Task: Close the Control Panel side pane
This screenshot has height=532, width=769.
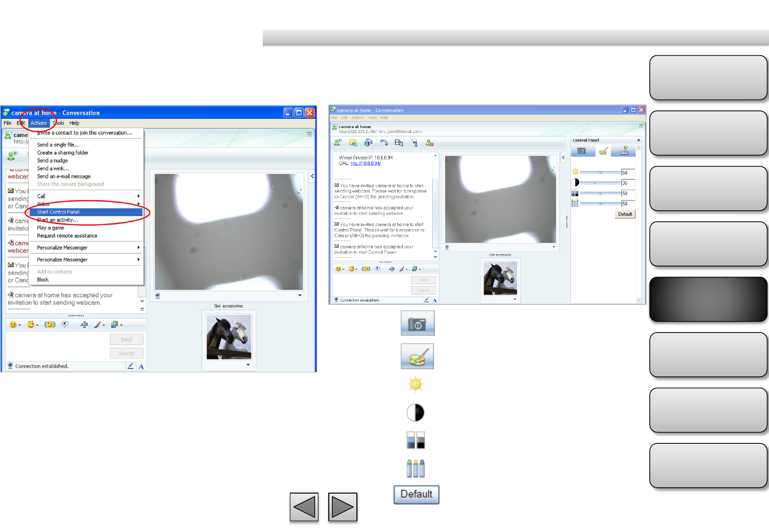Action: click(x=638, y=140)
